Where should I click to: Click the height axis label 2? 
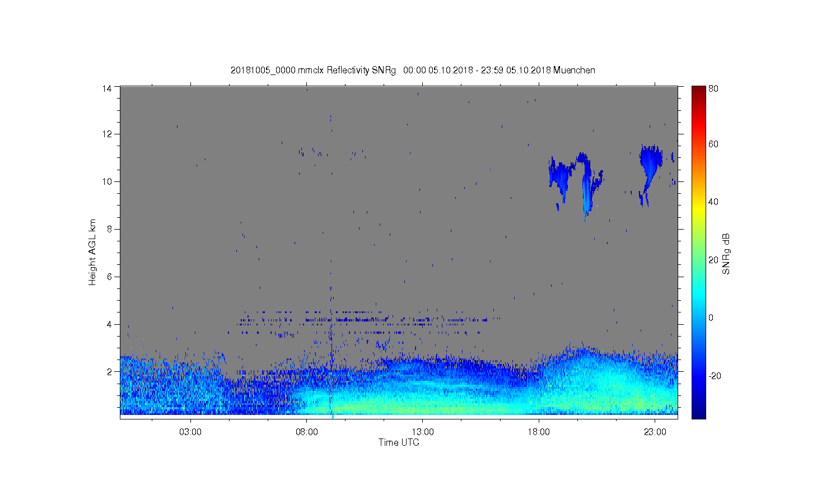point(110,371)
